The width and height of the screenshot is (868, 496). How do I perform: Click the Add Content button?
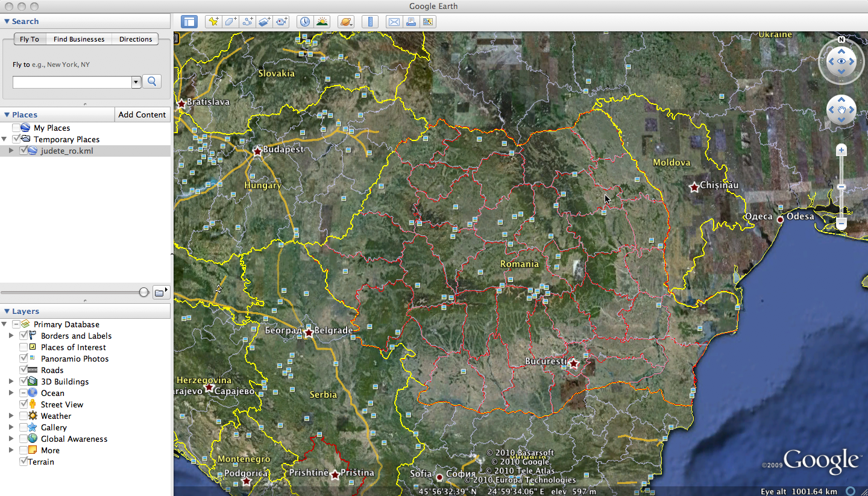click(142, 115)
